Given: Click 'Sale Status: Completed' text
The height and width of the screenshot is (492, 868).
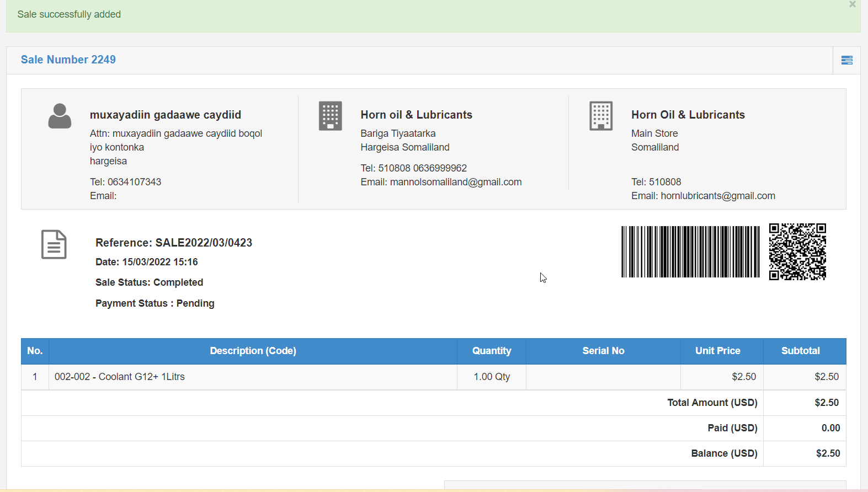Looking at the screenshot, I should point(150,282).
